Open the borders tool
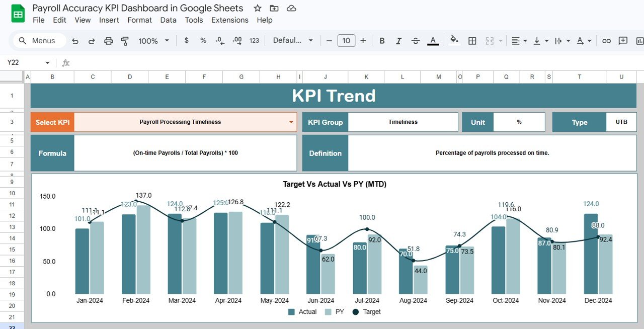The width and height of the screenshot is (644, 329). [x=472, y=40]
